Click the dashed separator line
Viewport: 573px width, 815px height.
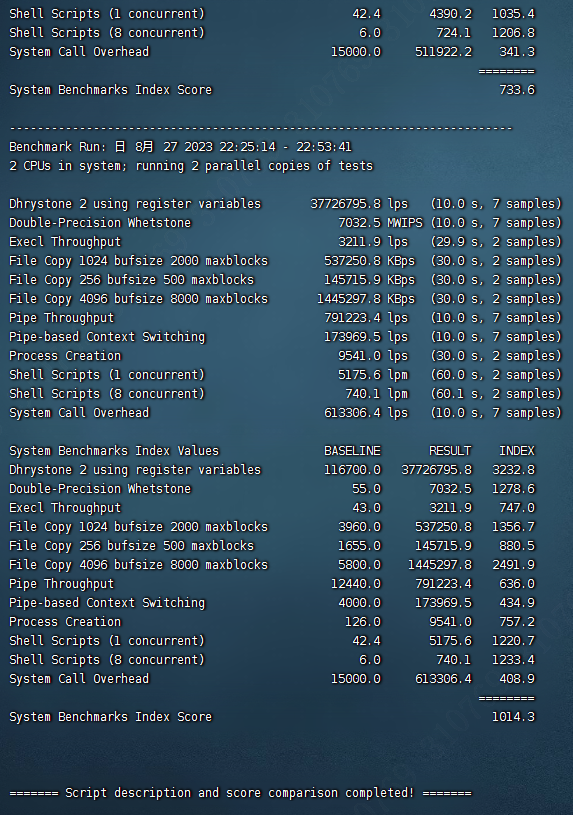point(261,128)
